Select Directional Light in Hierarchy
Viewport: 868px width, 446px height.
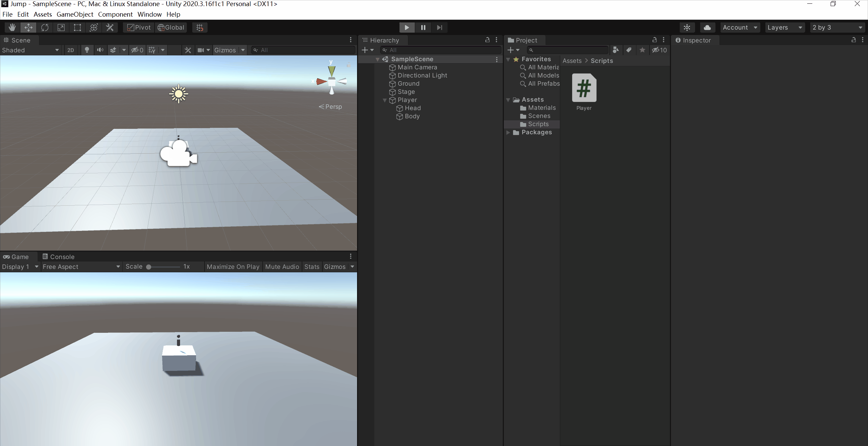(x=422, y=75)
